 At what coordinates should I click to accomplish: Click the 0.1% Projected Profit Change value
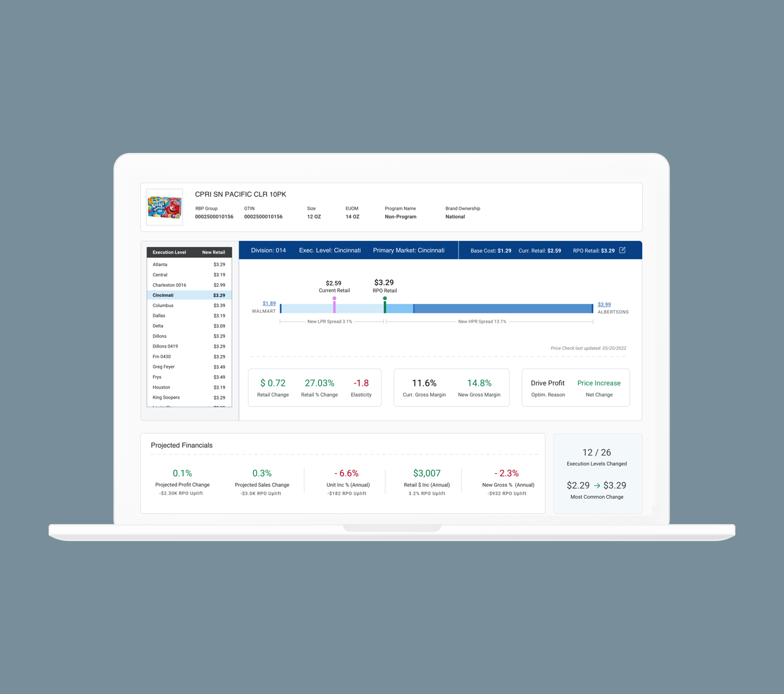pos(182,473)
